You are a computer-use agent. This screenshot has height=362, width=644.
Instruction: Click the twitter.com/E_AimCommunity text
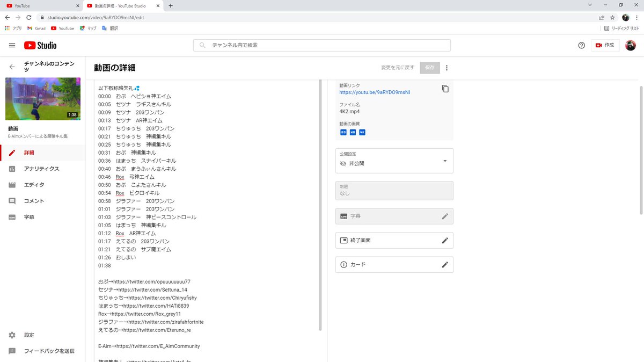point(158,346)
